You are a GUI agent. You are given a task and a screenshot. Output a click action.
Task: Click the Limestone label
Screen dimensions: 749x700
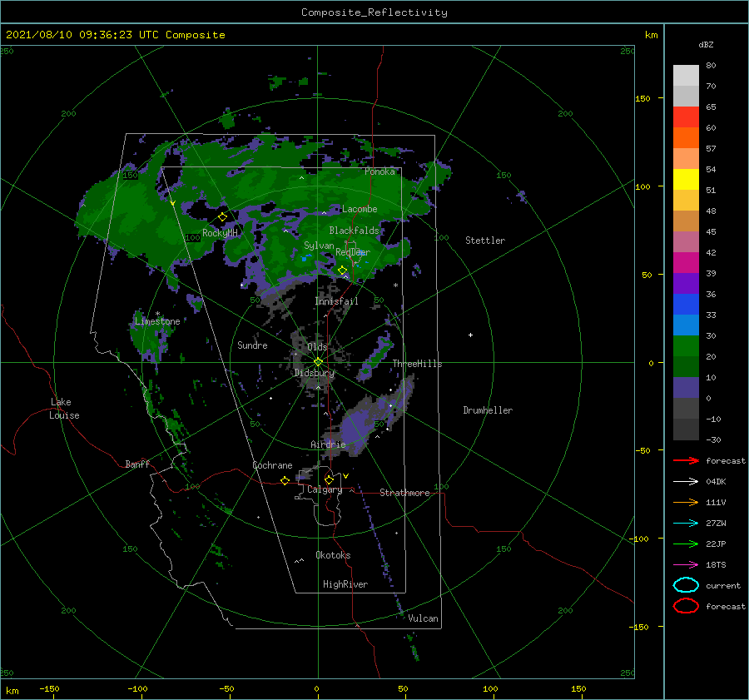157,321
